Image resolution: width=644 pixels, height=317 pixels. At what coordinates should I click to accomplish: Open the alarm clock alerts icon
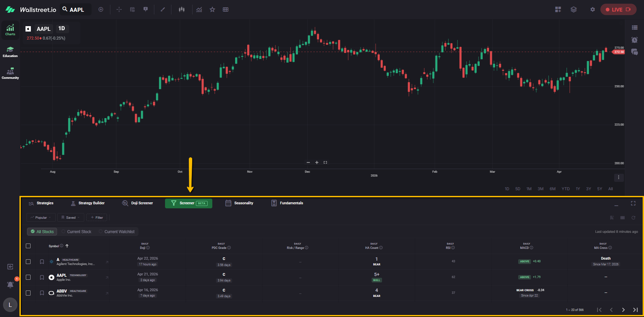click(x=634, y=40)
